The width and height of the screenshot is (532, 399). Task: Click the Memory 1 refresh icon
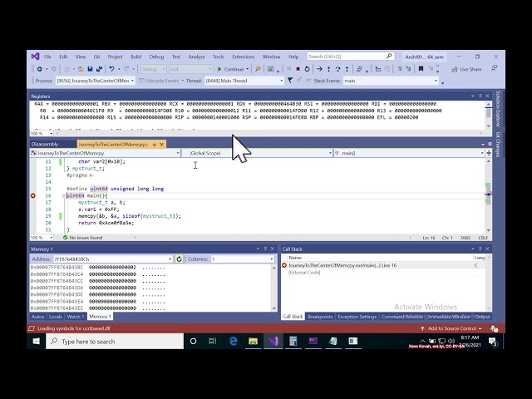(180, 259)
